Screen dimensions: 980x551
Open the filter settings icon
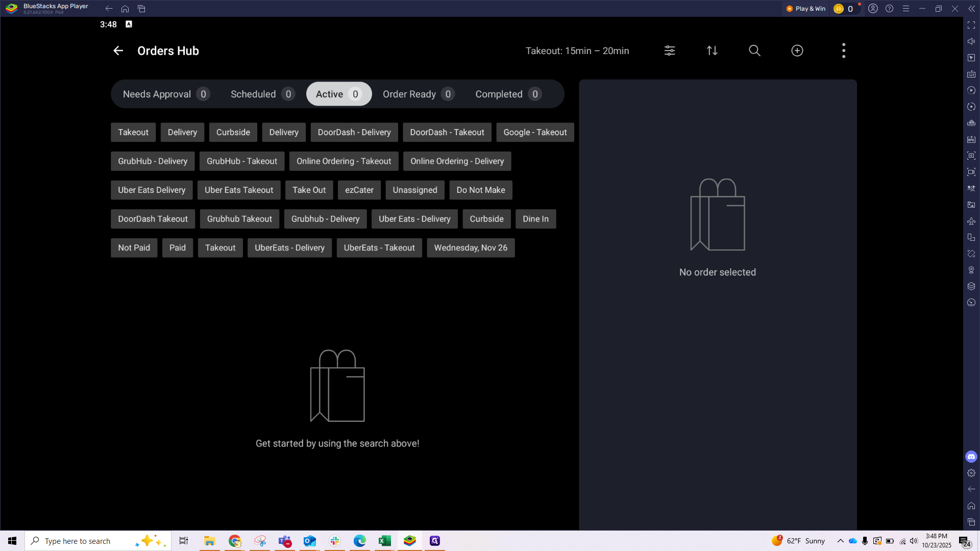[669, 51]
